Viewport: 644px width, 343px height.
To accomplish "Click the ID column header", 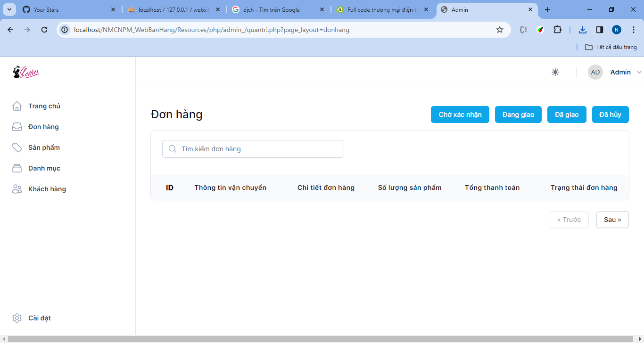I will 170,188.
